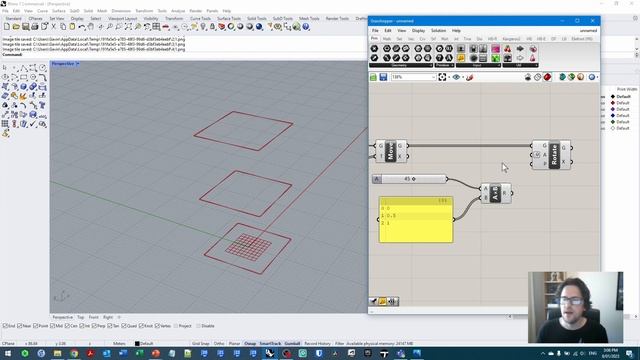The width and height of the screenshot is (640, 360).
Task: Enable the Project osnap checkbox
Action: [176, 326]
